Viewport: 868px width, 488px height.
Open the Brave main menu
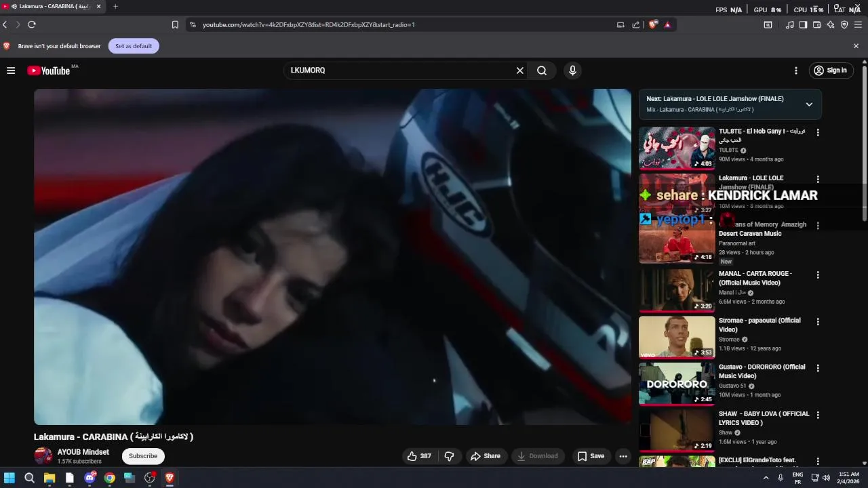click(858, 24)
